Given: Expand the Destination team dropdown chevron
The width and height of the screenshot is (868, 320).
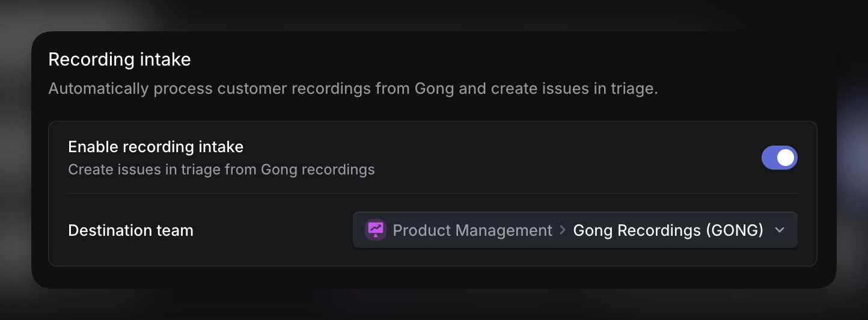Looking at the screenshot, I should click(780, 230).
